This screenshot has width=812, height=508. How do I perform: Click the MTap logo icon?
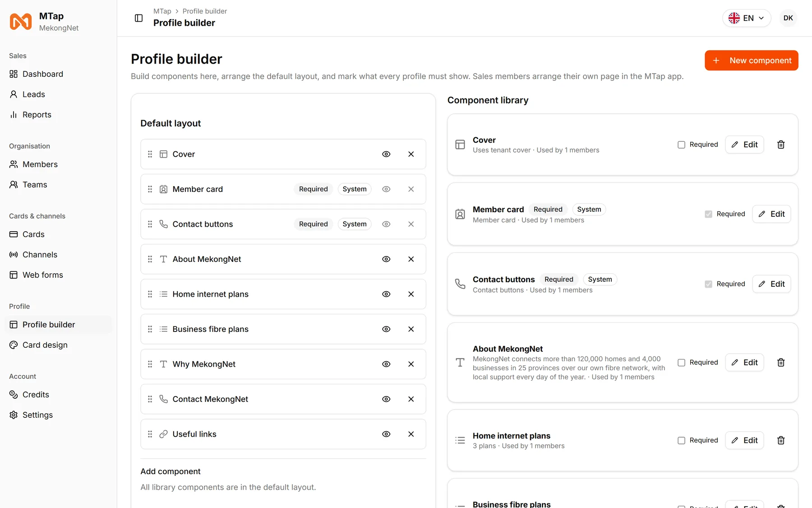pyautogui.click(x=21, y=21)
